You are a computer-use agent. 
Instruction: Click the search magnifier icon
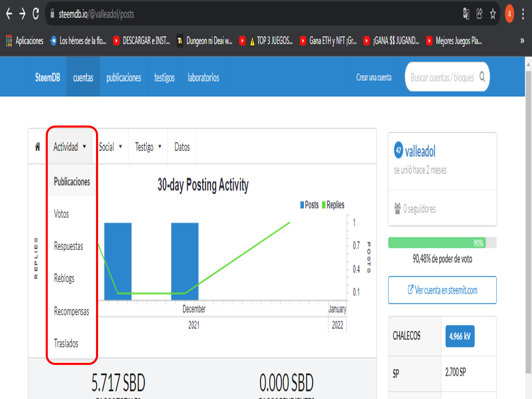[482, 76]
